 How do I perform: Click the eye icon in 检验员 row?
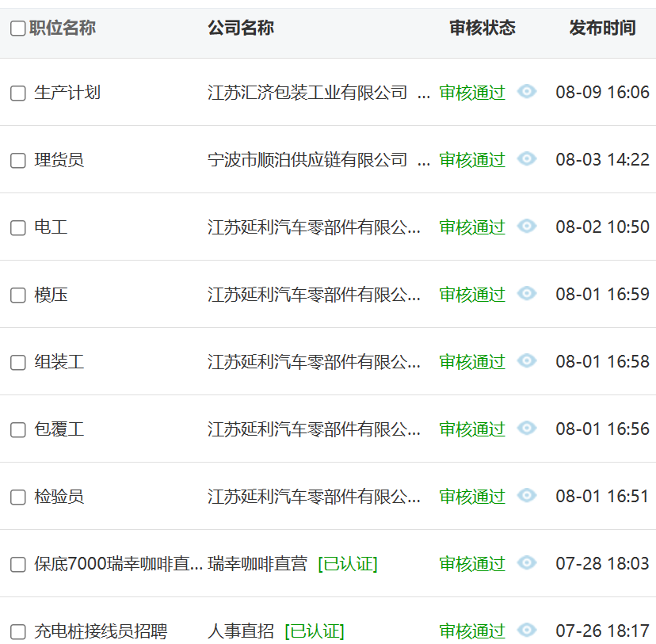526,496
